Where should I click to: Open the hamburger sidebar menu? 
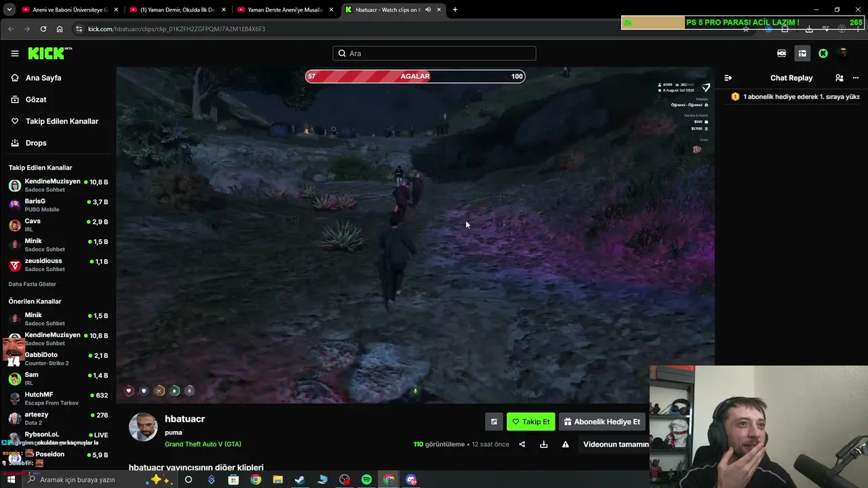[x=15, y=54]
